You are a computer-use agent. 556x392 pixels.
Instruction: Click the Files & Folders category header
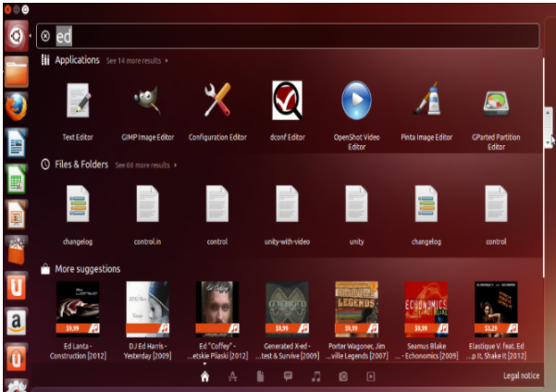tap(81, 165)
